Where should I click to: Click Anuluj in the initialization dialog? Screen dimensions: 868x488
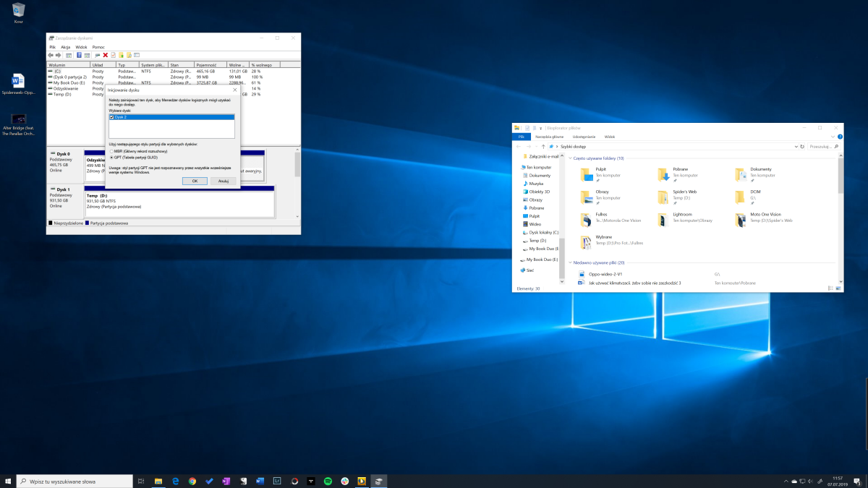coord(224,181)
